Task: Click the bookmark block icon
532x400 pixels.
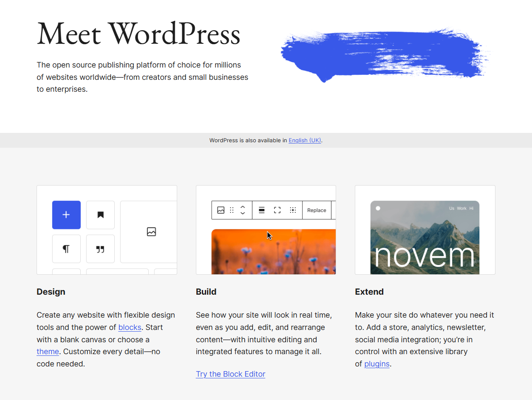Action: (100, 215)
